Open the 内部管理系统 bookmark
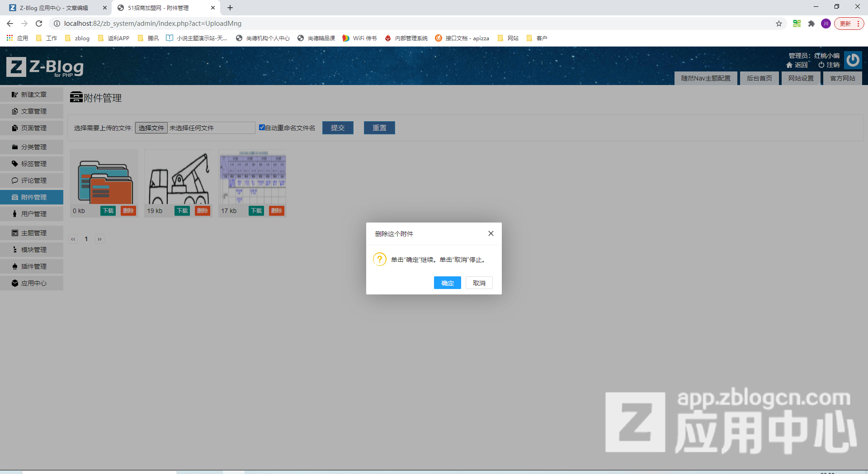The height and width of the screenshot is (474, 868). (x=406, y=38)
